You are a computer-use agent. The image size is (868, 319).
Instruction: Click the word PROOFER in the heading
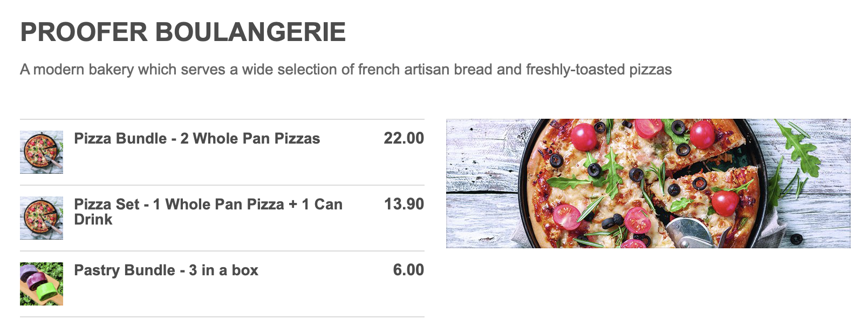click(x=84, y=32)
